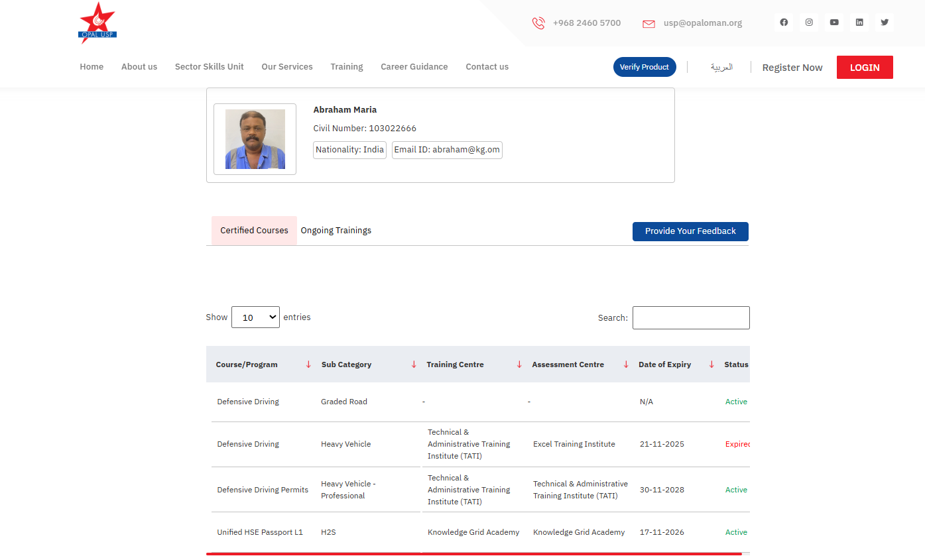The width and height of the screenshot is (925, 560).
Task: Open the Instagram social icon
Action: point(809,23)
